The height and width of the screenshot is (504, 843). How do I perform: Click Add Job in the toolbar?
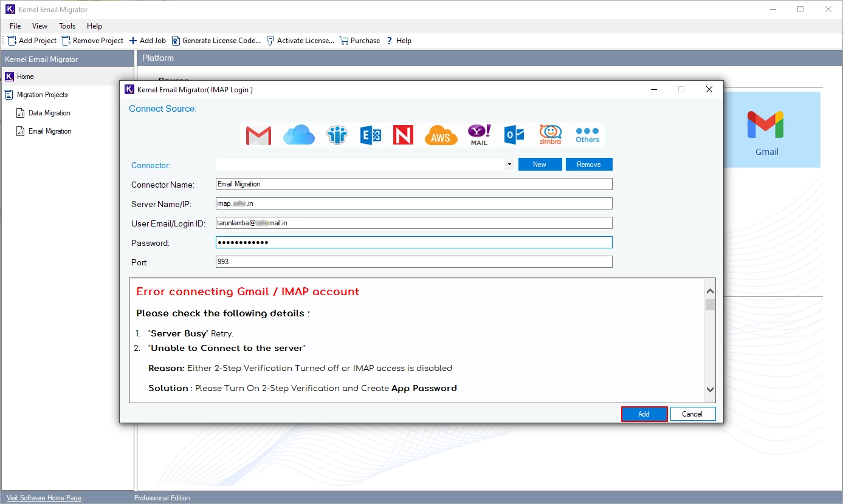click(x=147, y=41)
